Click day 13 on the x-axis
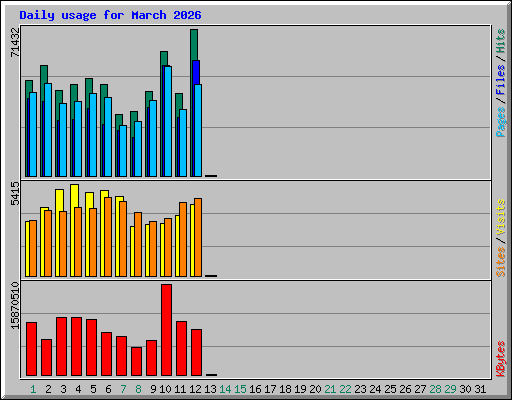The width and height of the screenshot is (512, 400). (x=210, y=389)
